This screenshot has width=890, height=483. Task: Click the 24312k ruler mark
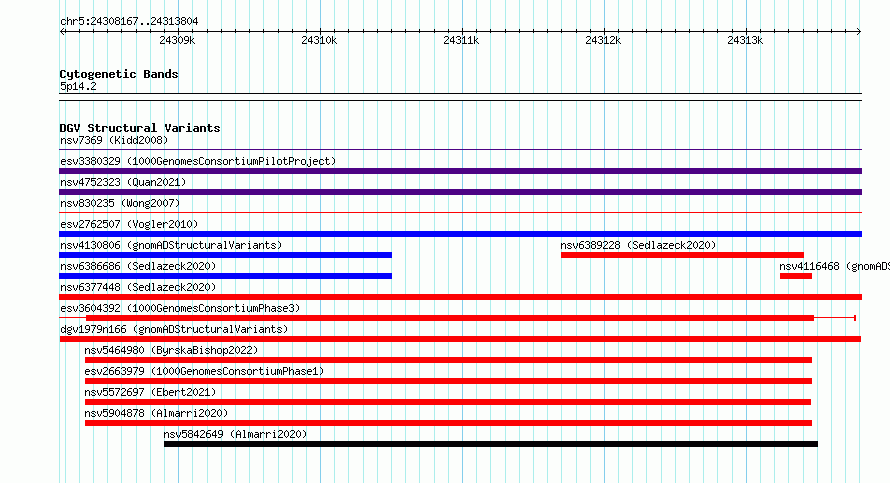pyautogui.click(x=603, y=40)
